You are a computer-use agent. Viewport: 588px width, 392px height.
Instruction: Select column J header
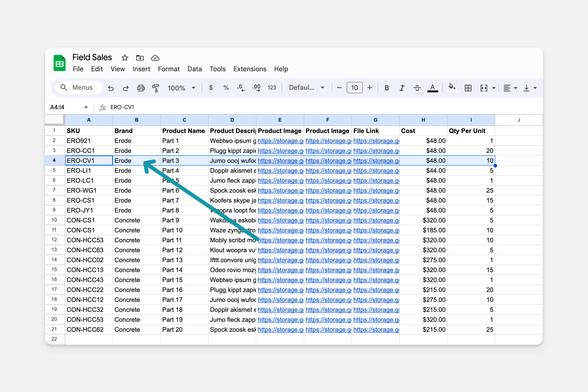519,120
